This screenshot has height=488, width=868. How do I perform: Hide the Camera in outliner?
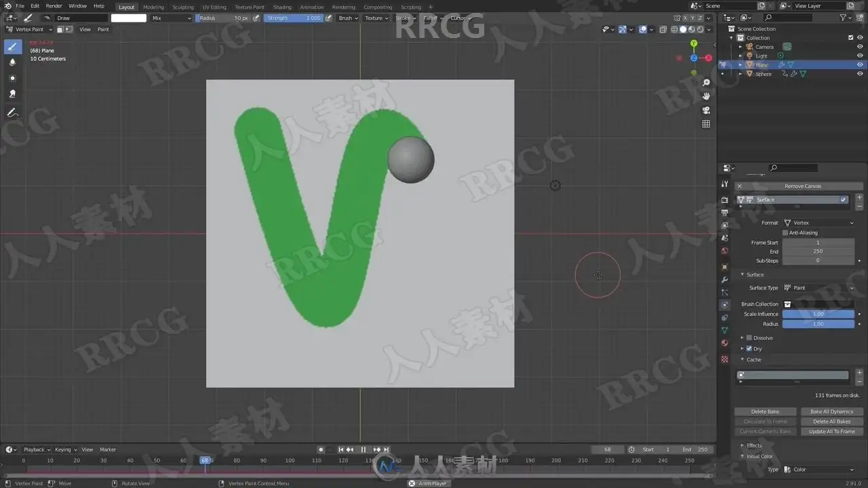tap(860, 47)
